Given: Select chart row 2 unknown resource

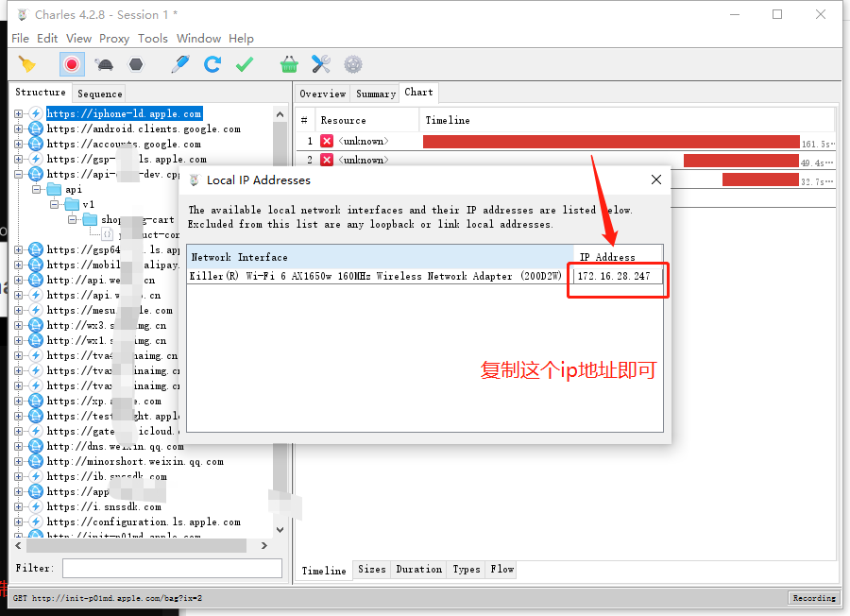Looking at the screenshot, I should 364,160.
